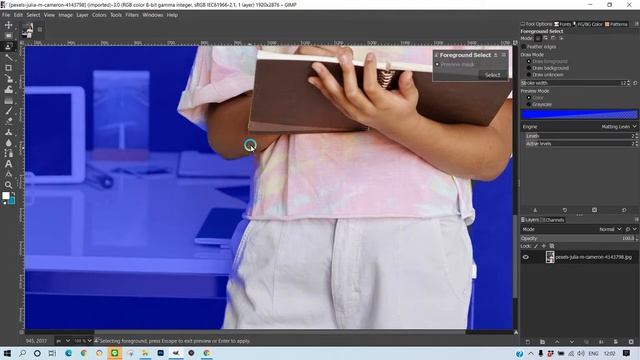
Task: Open the Filters menu
Action: click(132, 15)
